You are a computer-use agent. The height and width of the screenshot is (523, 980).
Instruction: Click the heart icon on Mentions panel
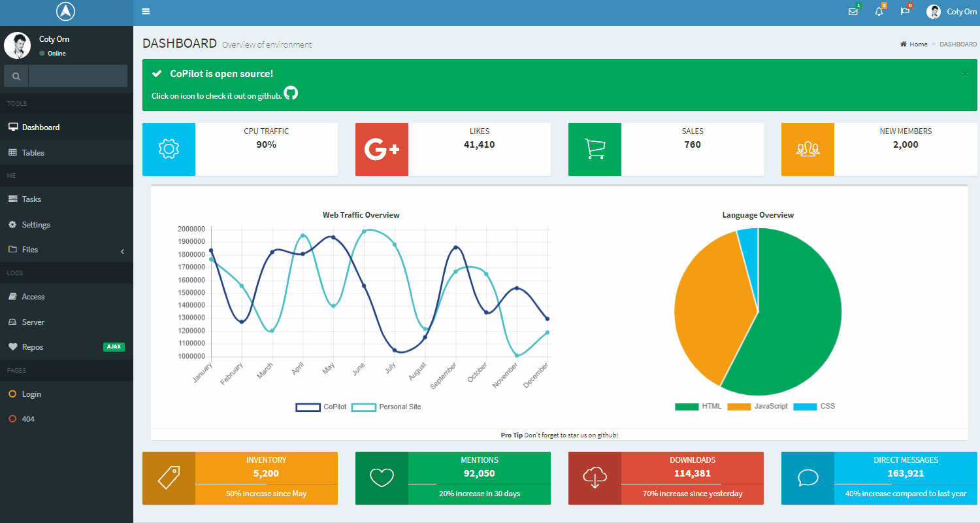(x=382, y=478)
